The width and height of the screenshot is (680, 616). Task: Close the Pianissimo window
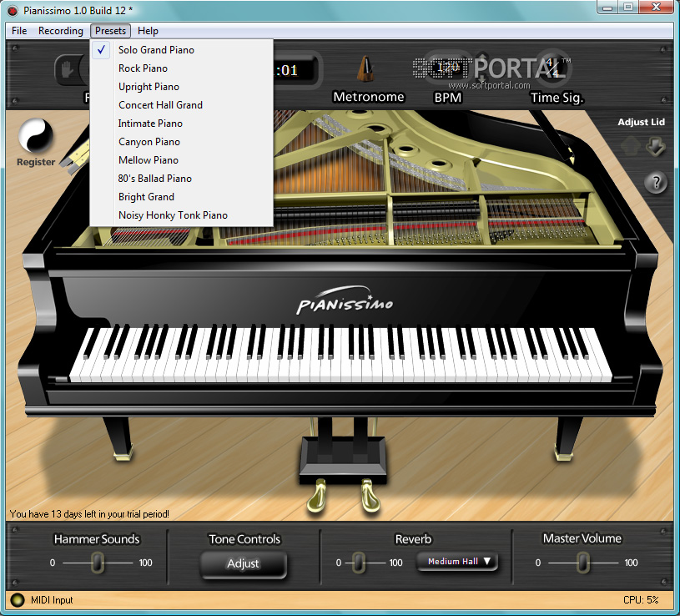[x=656, y=8]
